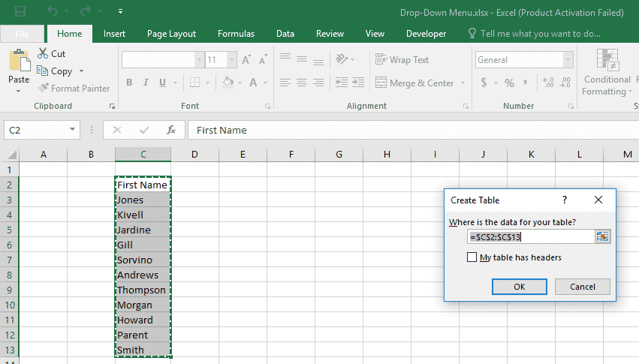Click the Save icon in title bar
Image resolution: width=639 pixels, height=364 pixels.
(x=20, y=12)
